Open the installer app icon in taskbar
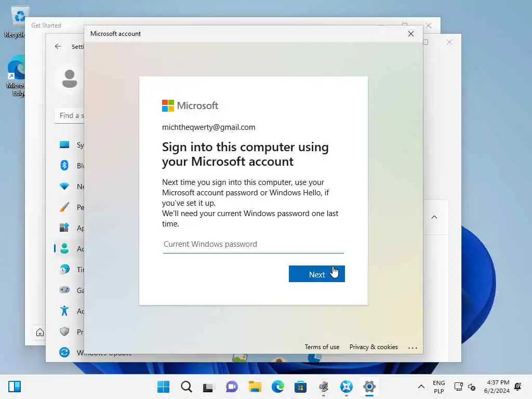Image resolution: width=532 pixels, height=399 pixels. click(323, 387)
